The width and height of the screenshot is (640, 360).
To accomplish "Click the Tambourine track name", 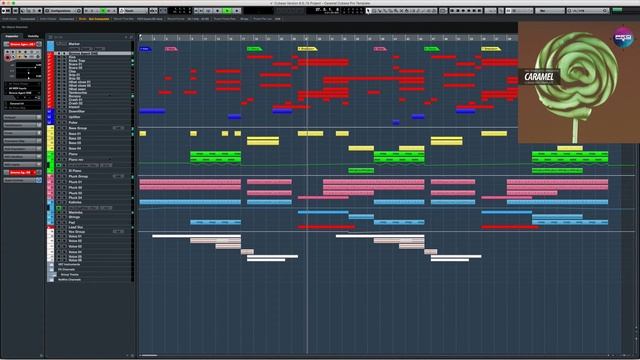I will [78, 93].
